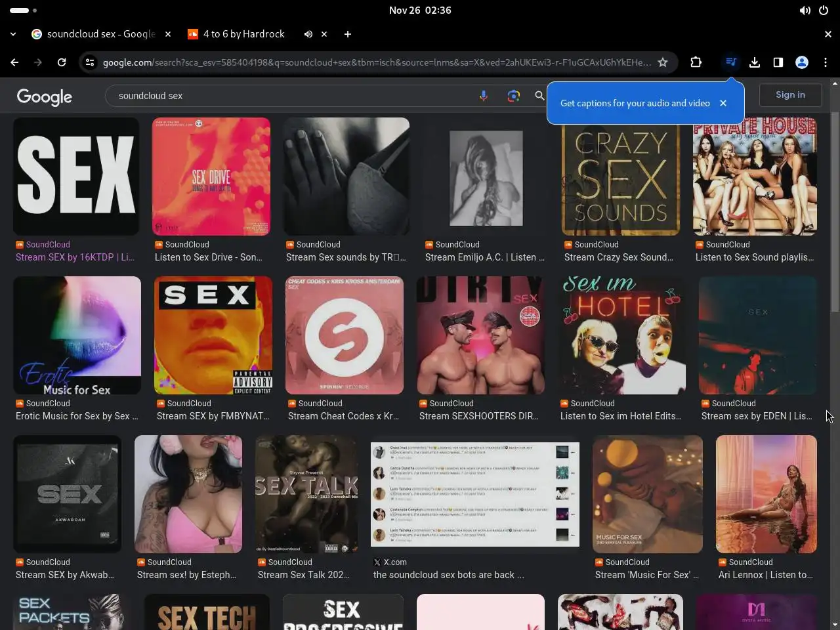Expand the tab search dropdown arrow

13,34
